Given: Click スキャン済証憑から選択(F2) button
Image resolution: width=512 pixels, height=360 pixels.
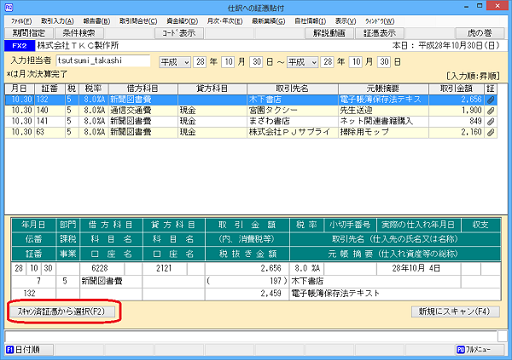Looking at the screenshot, I should (61, 312).
